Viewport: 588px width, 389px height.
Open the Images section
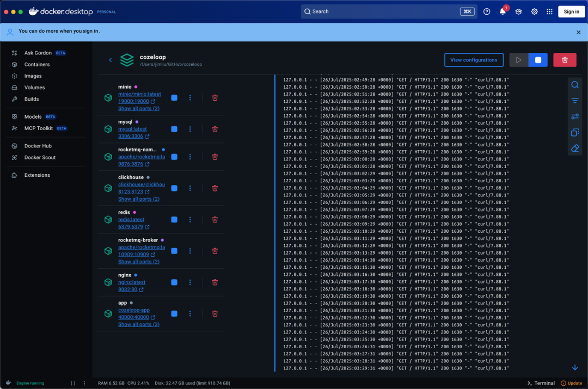[33, 76]
